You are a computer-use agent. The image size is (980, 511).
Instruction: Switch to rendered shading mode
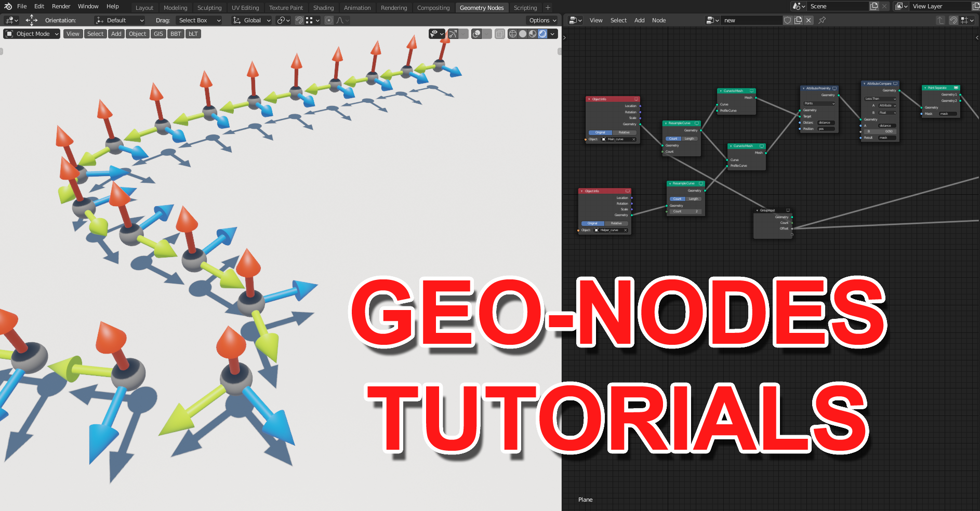point(542,34)
